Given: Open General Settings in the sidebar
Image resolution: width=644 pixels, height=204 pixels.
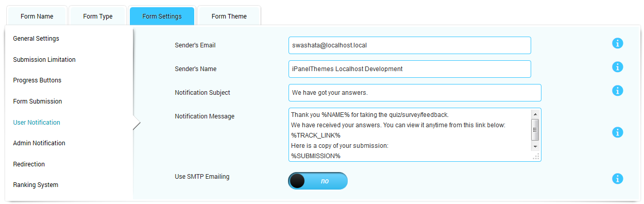Looking at the screenshot, I should click(x=36, y=39).
